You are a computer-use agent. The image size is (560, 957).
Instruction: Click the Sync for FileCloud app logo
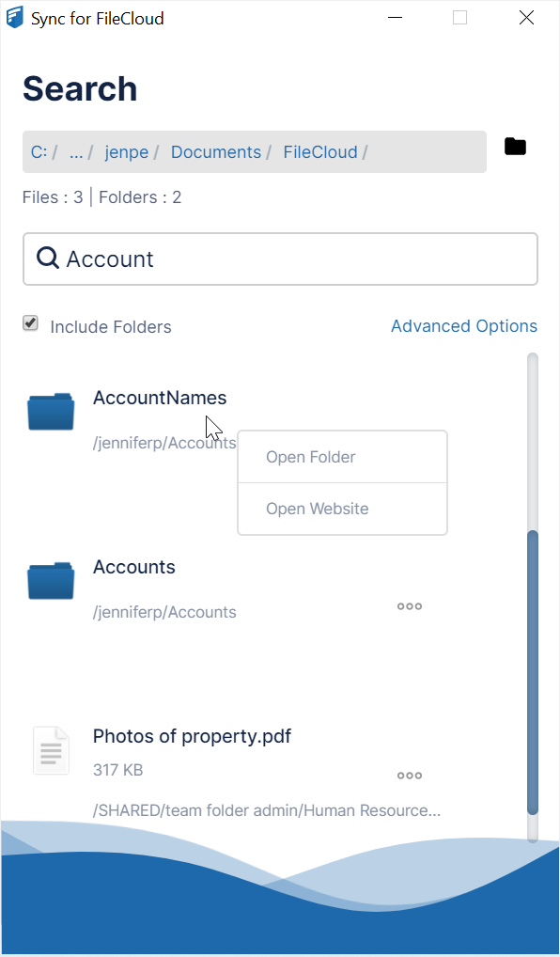14,17
